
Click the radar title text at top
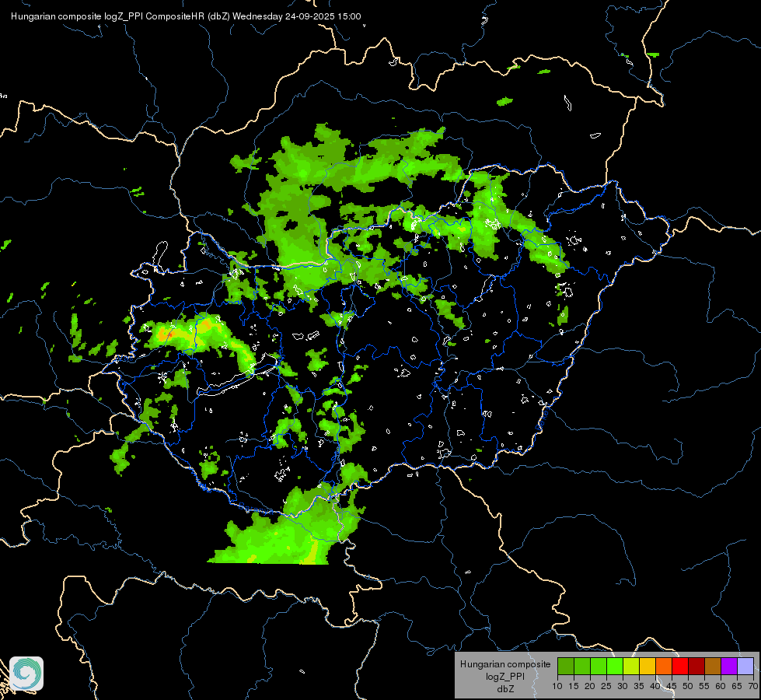tap(186, 16)
